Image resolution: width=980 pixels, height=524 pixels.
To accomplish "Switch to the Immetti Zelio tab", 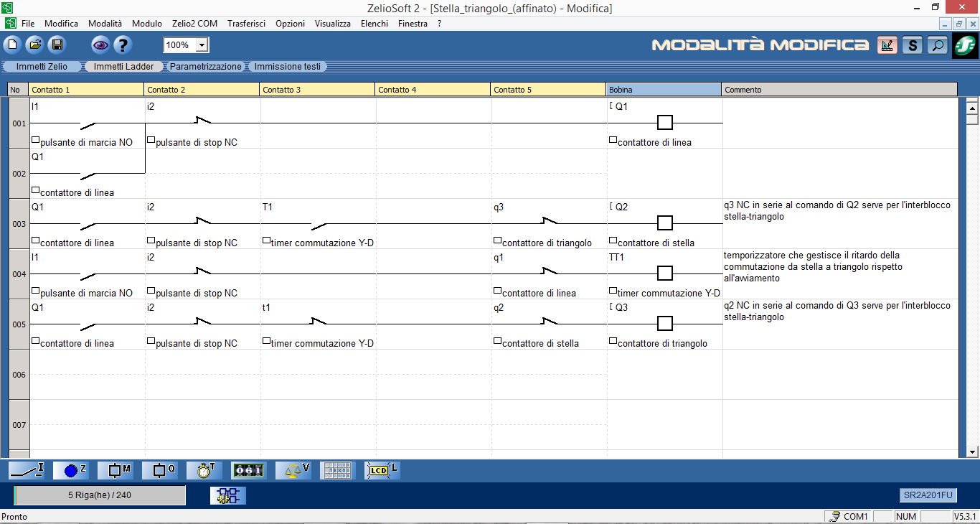I will coord(42,67).
